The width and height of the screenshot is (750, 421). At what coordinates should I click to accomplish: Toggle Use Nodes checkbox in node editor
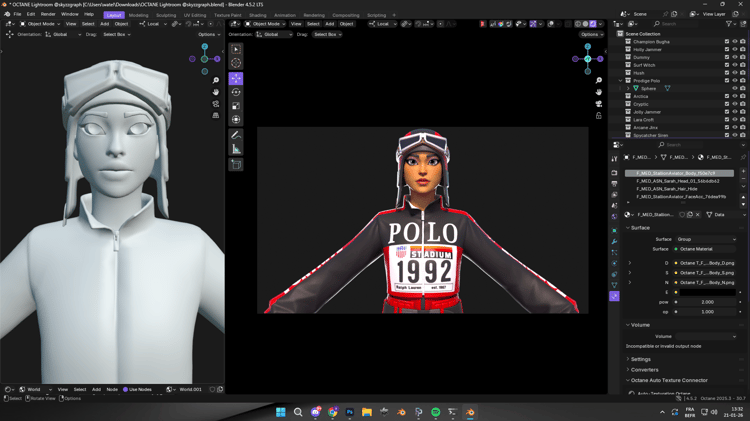pos(125,389)
